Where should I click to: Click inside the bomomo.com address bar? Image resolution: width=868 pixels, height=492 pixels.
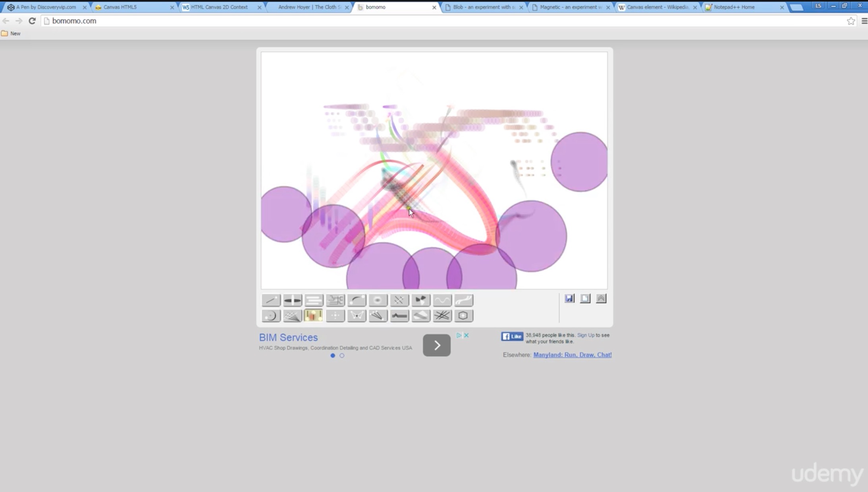(x=159, y=21)
